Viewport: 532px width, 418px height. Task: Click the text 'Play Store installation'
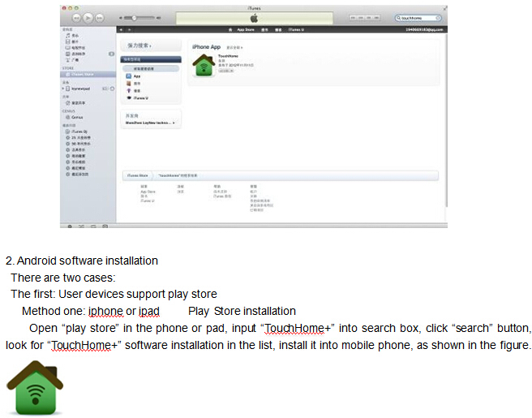click(242, 311)
